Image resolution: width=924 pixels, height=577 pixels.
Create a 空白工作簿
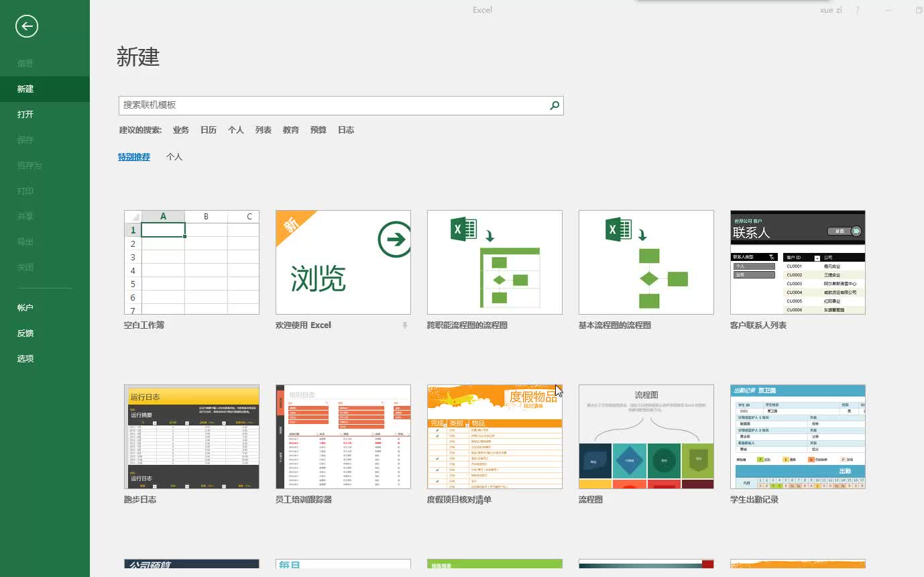tap(192, 262)
